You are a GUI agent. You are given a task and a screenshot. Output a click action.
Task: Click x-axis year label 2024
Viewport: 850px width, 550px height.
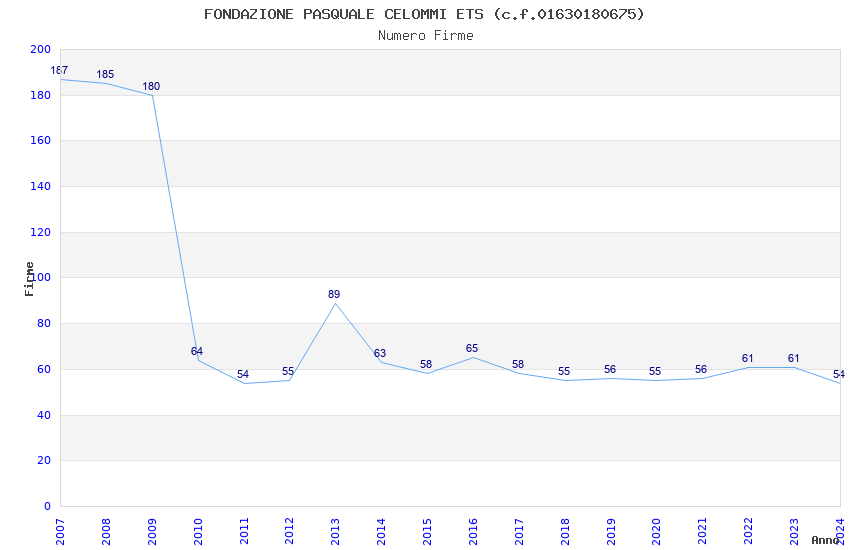840,532
